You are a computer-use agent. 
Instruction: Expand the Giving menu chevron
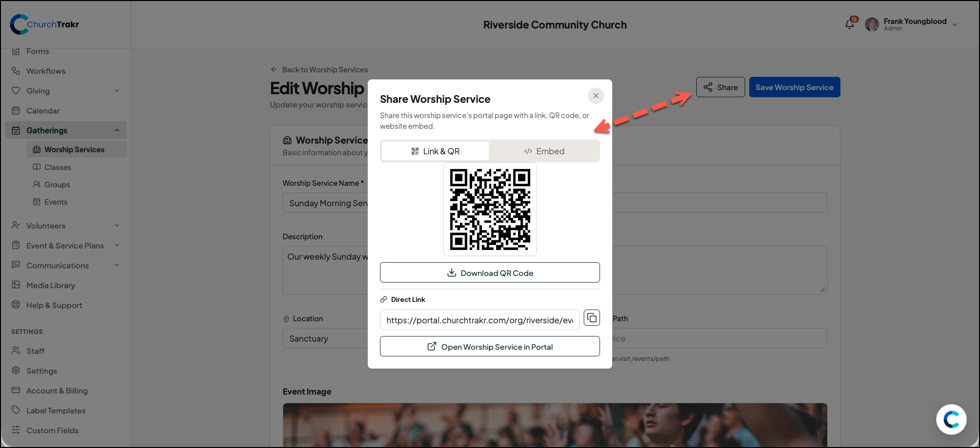coord(117,91)
